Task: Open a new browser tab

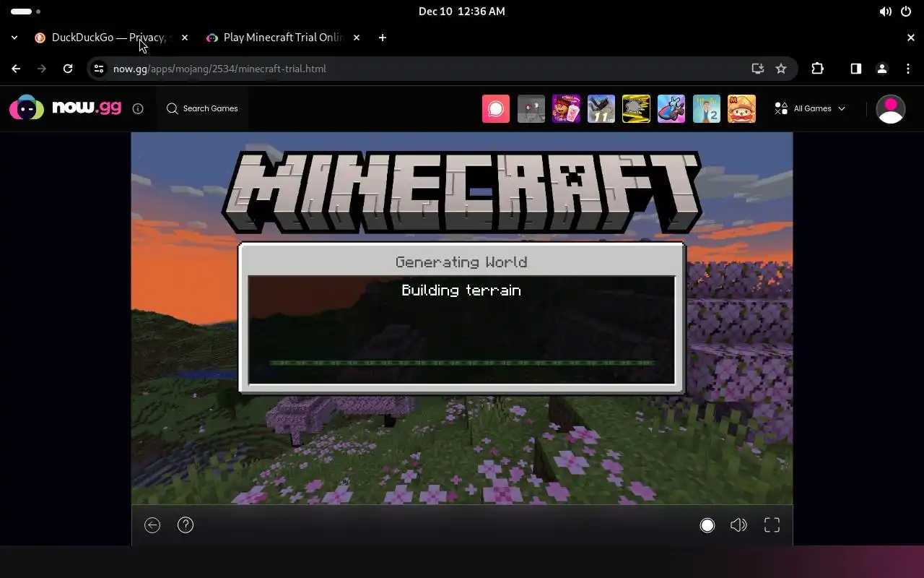Action: point(383,38)
